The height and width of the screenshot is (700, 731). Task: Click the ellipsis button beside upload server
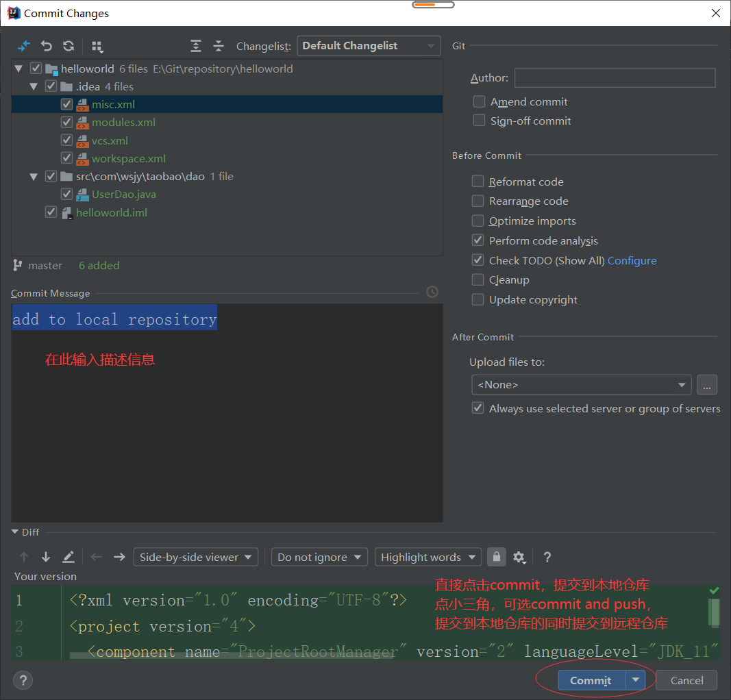coord(707,384)
